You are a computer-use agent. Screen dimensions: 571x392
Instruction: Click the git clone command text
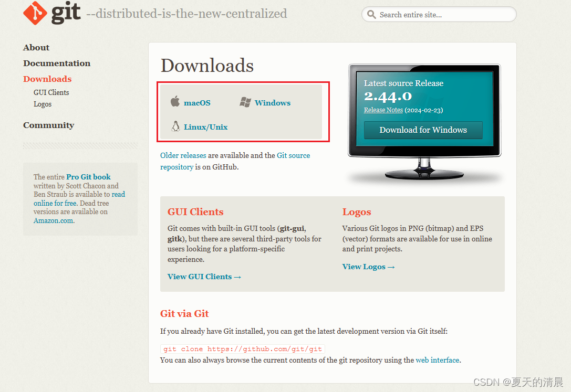click(243, 349)
